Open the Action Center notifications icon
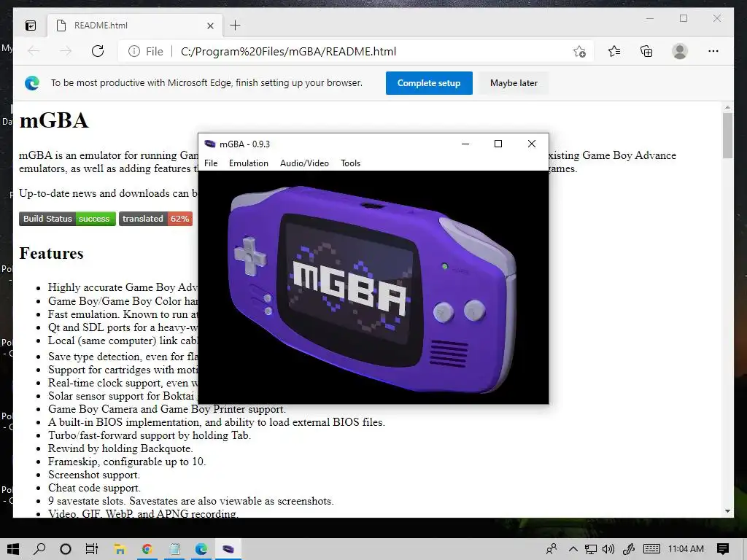The image size is (747, 560). tap(723, 549)
